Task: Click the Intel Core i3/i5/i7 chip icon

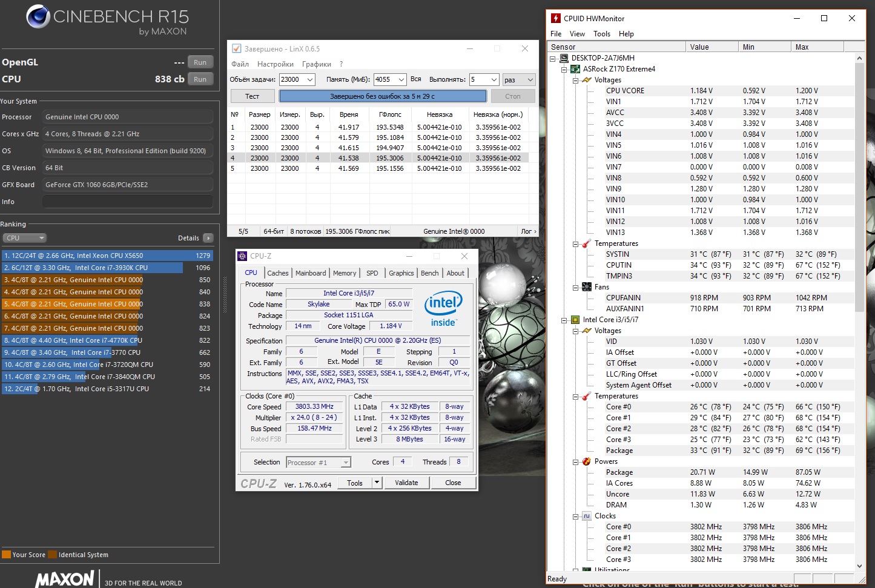Action: [575, 320]
